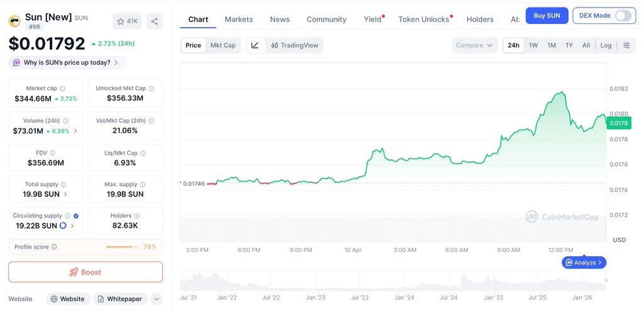This screenshot has width=644, height=311.
Task: Open the Compare dropdown
Action: [x=474, y=45]
